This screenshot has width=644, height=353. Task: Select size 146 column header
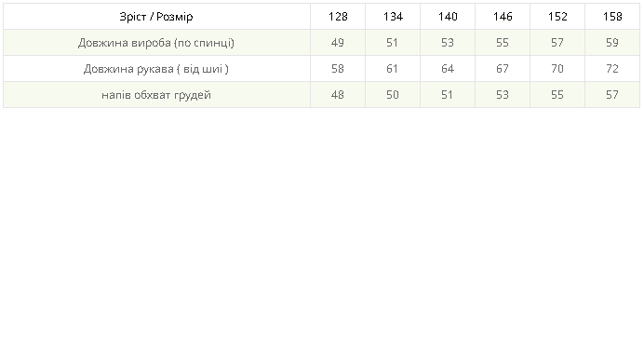pos(503,17)
